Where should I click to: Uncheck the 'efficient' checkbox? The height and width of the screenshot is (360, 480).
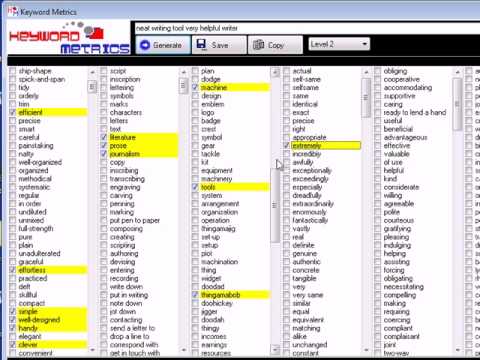[13, 112]
